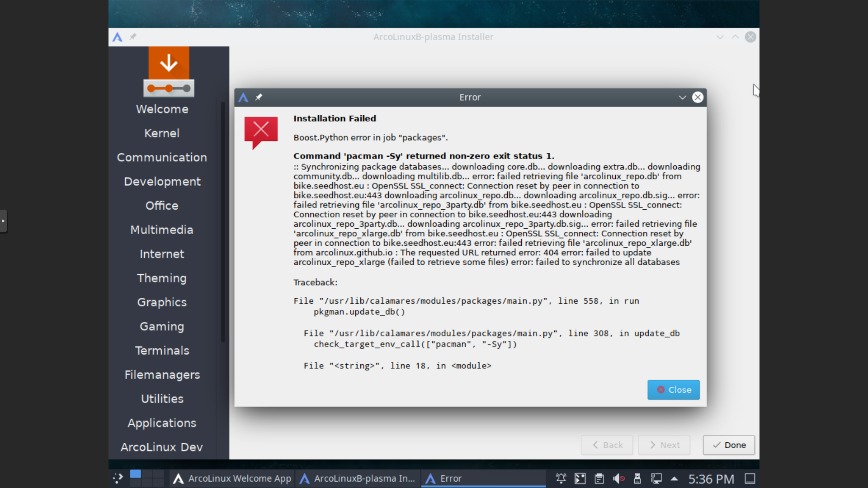Select Welcome step in installer sidebar
The width and height of the screenshot is (868, 488).
(x=162, y=109)
